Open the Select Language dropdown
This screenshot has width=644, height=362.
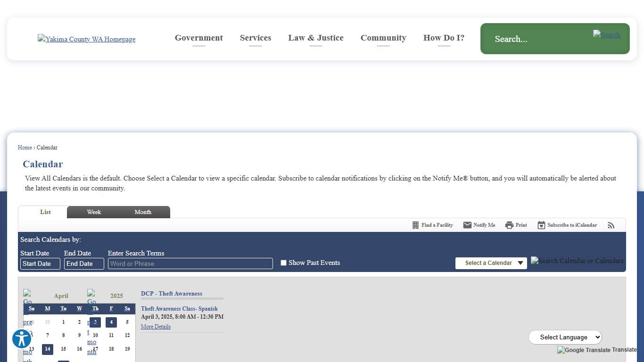click(x=565, y=337)
